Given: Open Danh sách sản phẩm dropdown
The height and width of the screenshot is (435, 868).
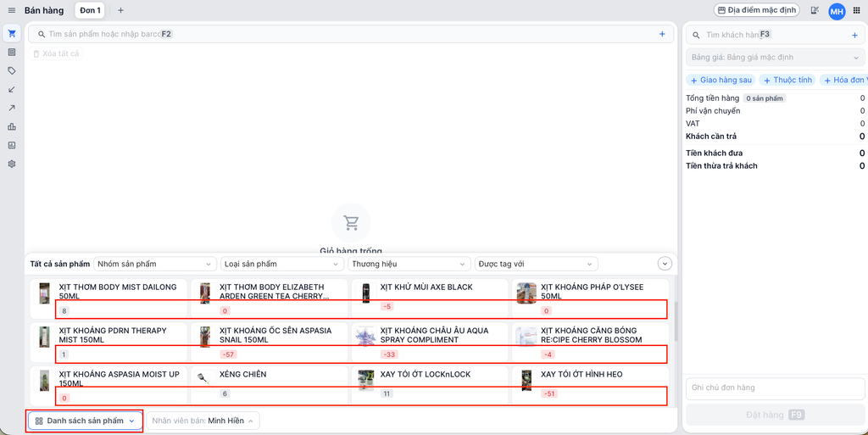Looking at the screenshot, I should (x=85, y=421).
